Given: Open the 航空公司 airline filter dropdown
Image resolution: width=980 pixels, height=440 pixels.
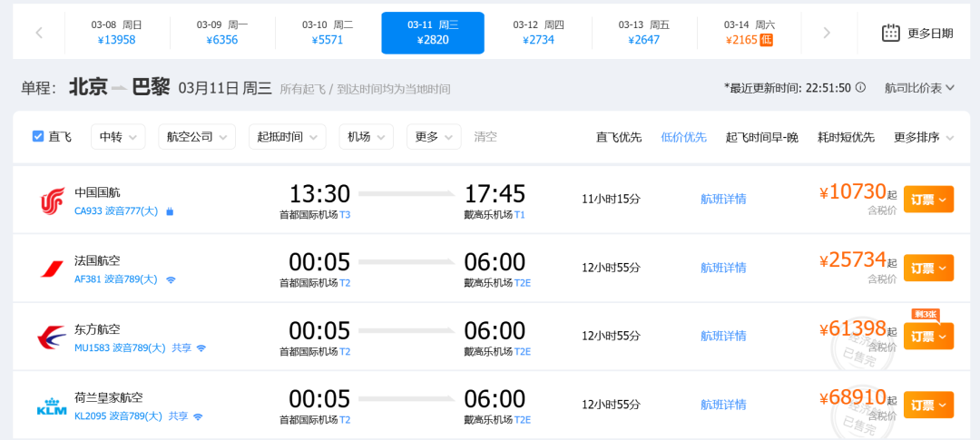Looking at the screenshot, I should (x=196, y=137).
